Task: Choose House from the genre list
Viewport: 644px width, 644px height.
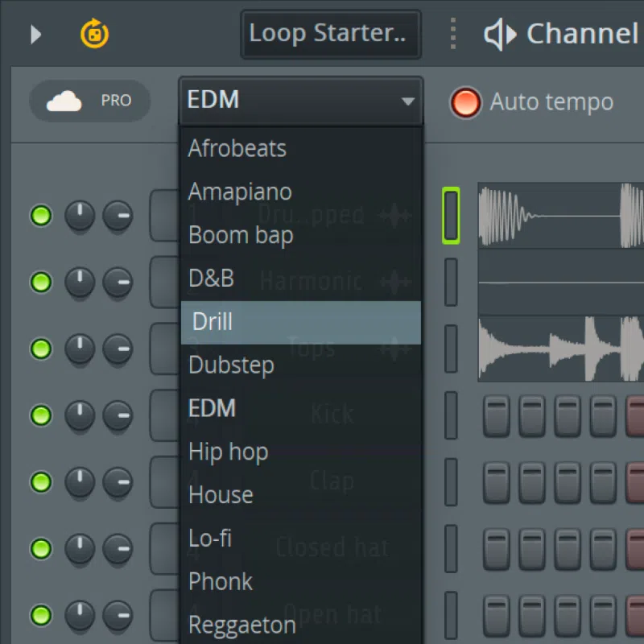Action: [300, 495]
